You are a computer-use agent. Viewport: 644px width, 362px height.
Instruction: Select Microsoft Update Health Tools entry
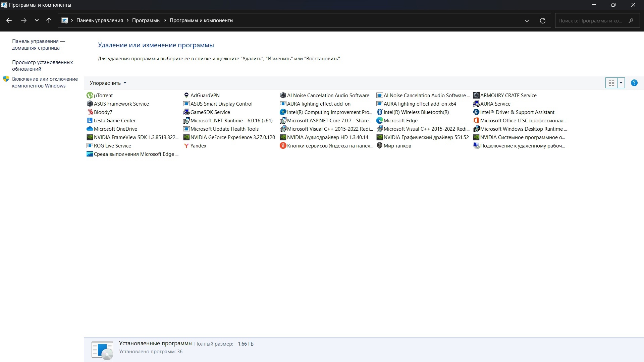coord(221,129)
